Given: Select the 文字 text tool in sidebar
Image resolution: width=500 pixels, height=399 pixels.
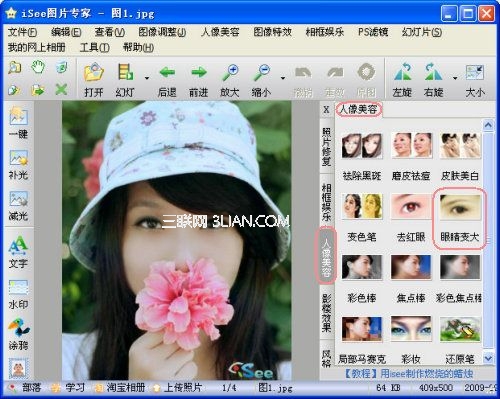Looking at the screenshot, I should coord(18,252).
